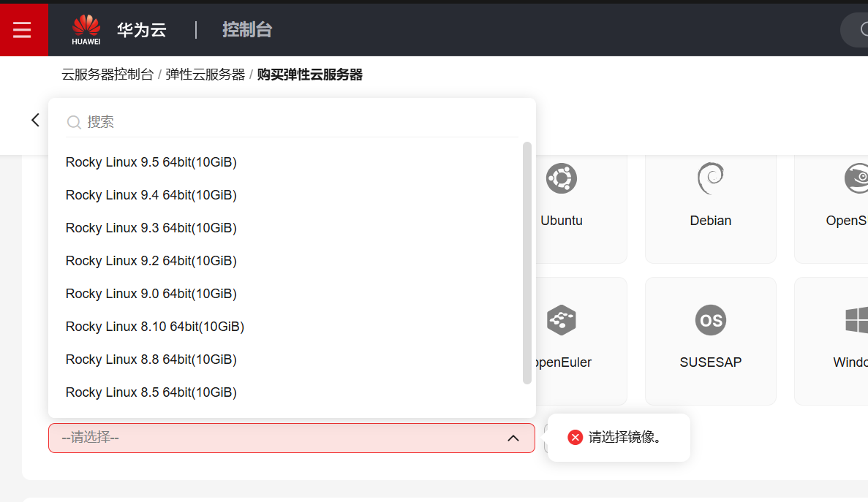The height and width of the screenshot is (502, 868).
Task: Choose the Ubuntu image icon
Action: coord(562,178)
